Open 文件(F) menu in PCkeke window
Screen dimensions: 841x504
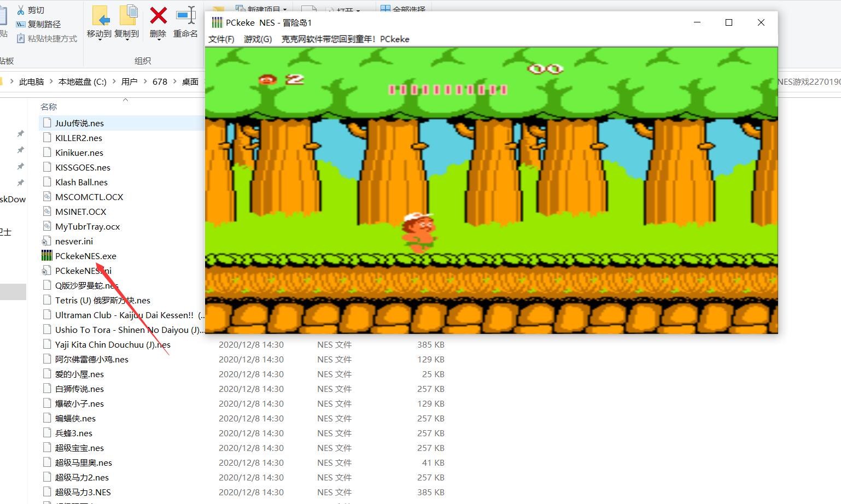221,39
